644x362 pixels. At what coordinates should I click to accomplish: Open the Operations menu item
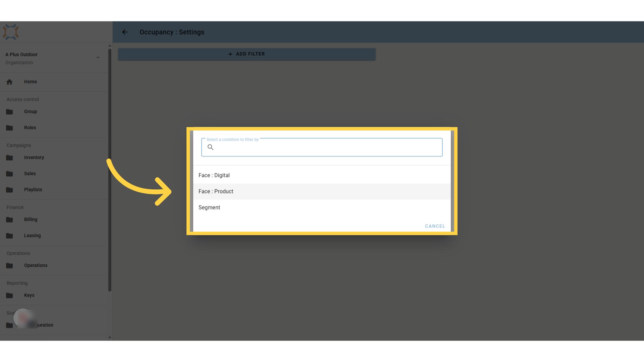54,265
